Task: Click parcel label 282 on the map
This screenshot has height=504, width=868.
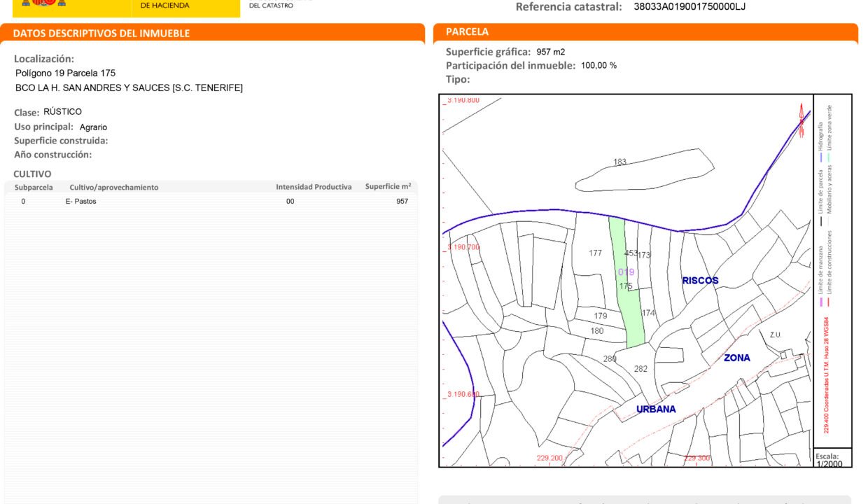Action: point(641,369)
